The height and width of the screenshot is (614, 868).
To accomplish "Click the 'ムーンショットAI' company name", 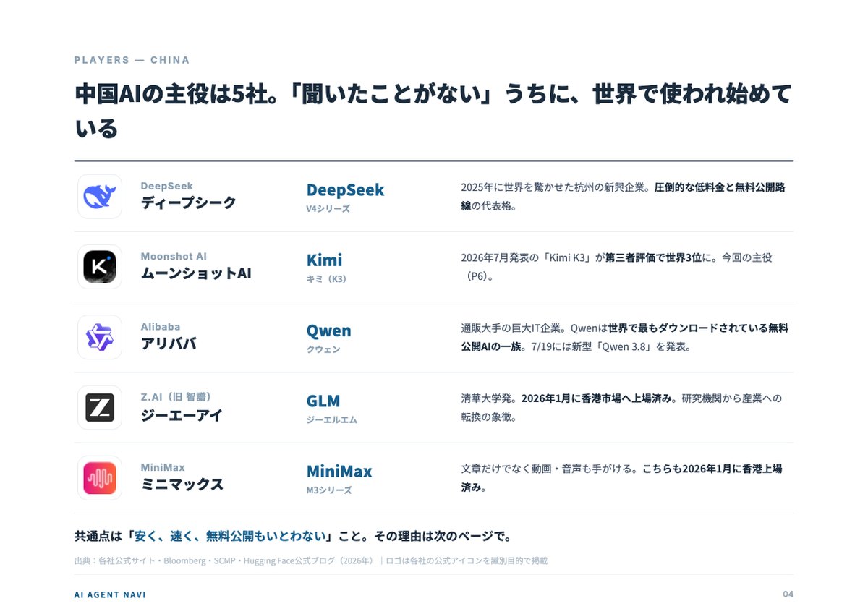I will click(x=196, y=274).
